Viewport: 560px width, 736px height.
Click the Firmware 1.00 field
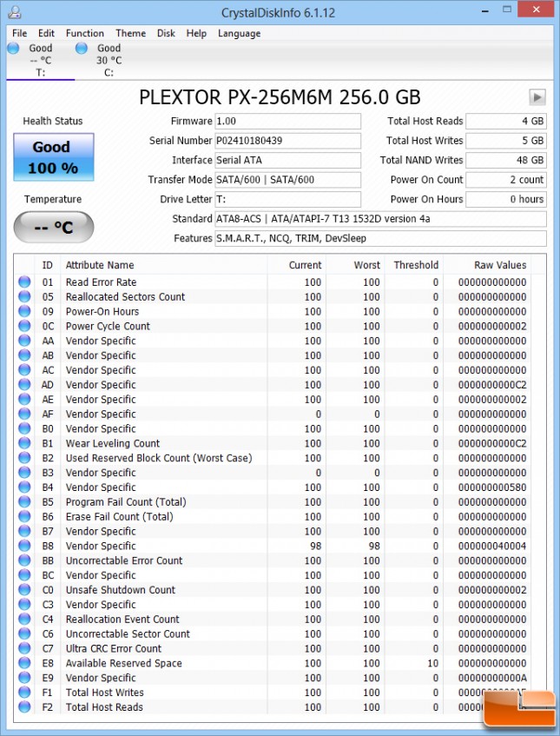tap(288, 121)
